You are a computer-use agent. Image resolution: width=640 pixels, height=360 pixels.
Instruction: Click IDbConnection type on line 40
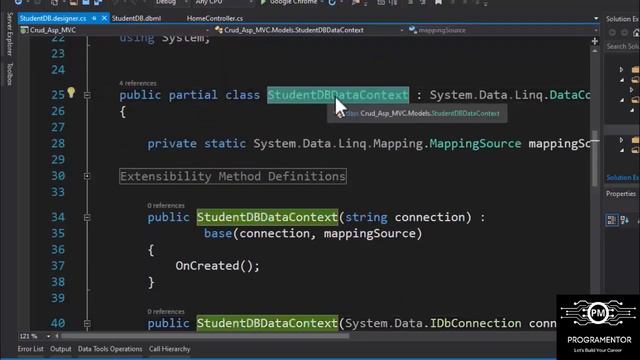pos(475,323)
